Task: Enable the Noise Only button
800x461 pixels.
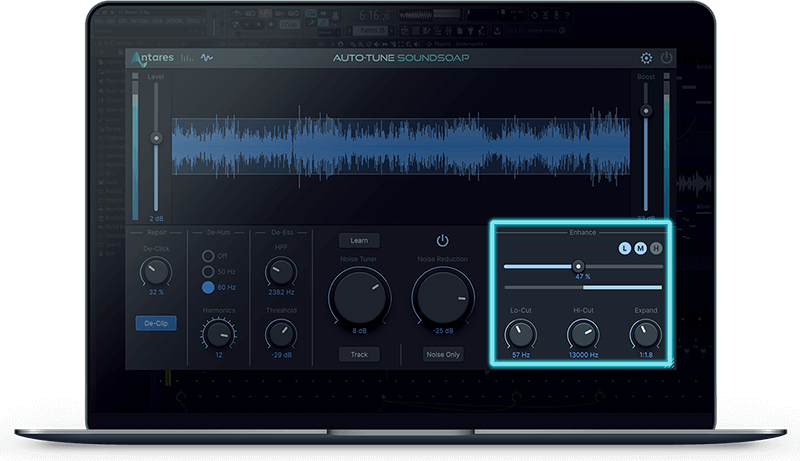Action: 443,354
